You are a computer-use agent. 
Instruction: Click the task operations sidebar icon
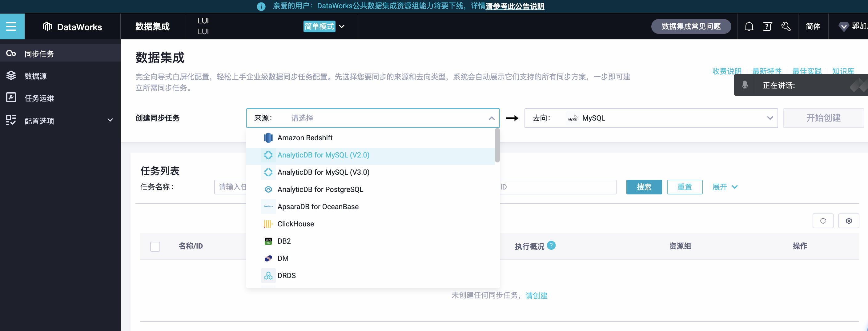[11, 98]
